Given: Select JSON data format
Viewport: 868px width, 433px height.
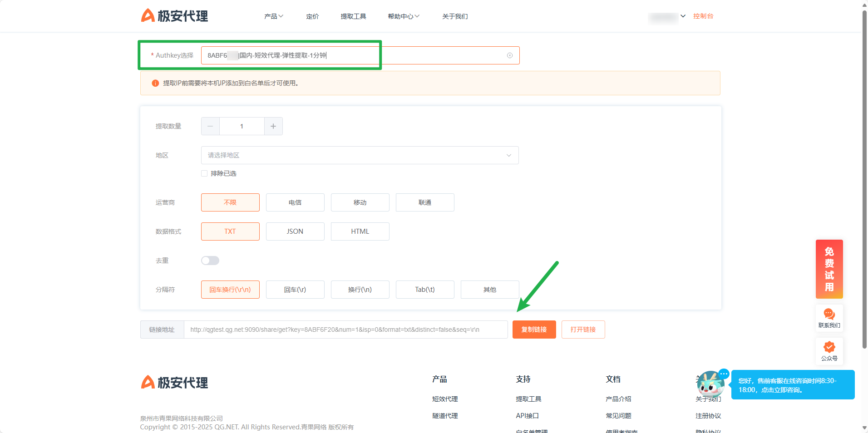Looking at the screenshot, I should (295, 231).
